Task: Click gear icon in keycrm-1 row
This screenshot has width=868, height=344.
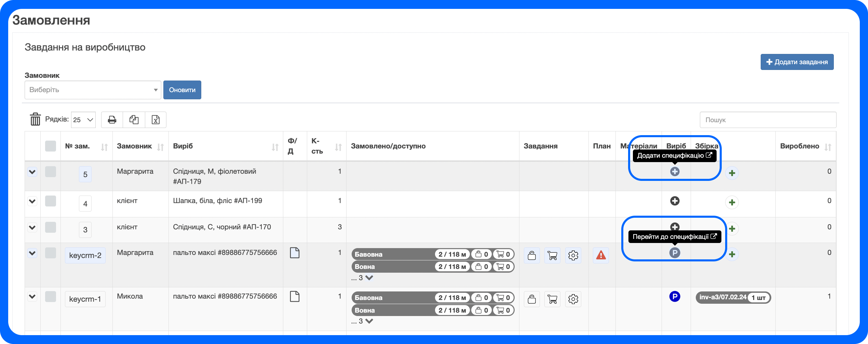Action: point(573,299)
